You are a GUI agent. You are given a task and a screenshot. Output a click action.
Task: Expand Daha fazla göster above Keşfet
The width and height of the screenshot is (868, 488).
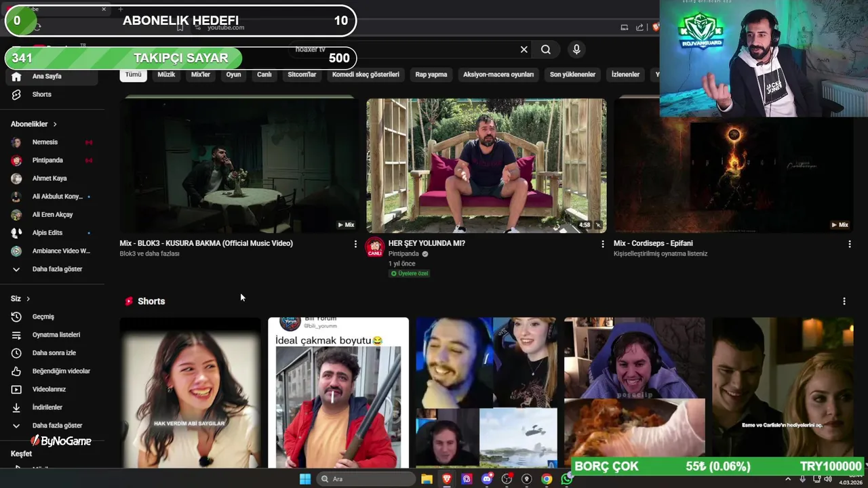click(x=52, y=426)
